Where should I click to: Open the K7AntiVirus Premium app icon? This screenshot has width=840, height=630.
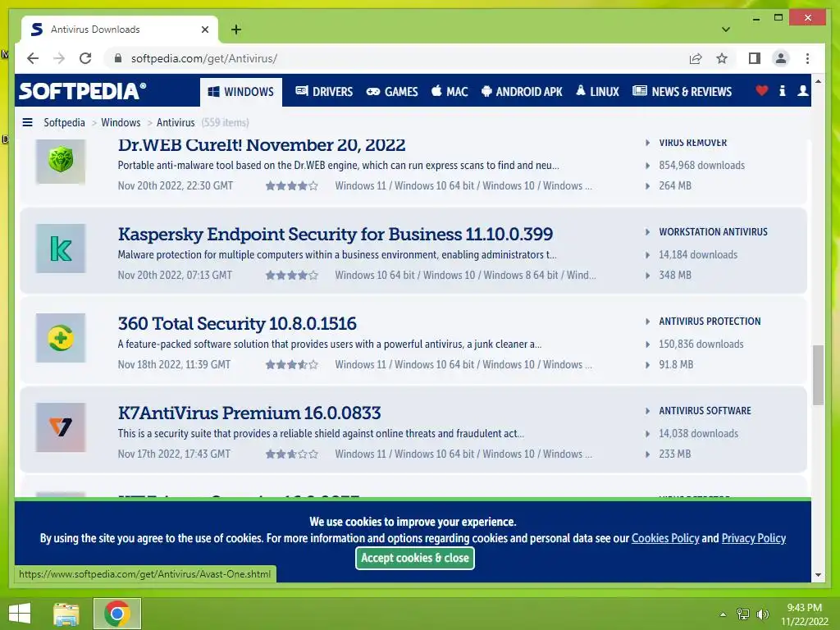tap(61, 427)
